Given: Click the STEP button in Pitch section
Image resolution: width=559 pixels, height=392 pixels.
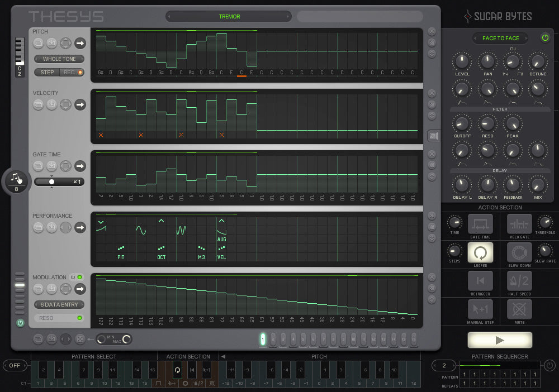Looking at the screenshot, I should 48,72.
